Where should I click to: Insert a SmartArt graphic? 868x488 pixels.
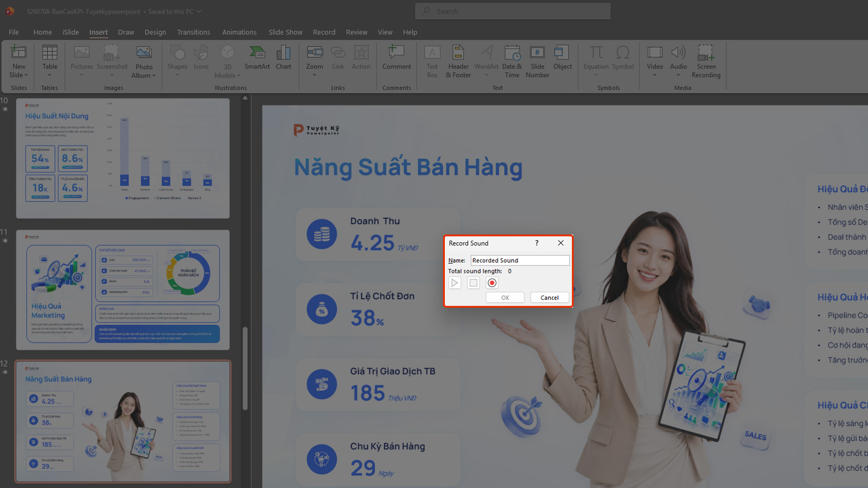pyautogui.click(x=257, y=57)
